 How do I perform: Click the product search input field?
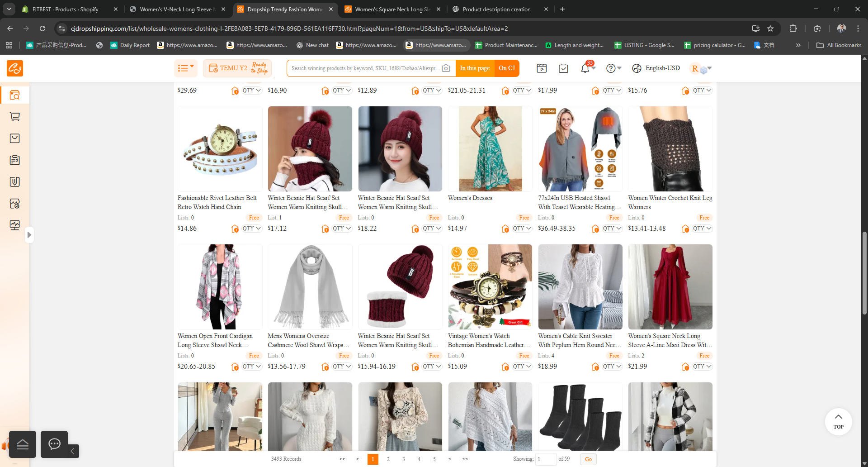(x=364, y=68)
